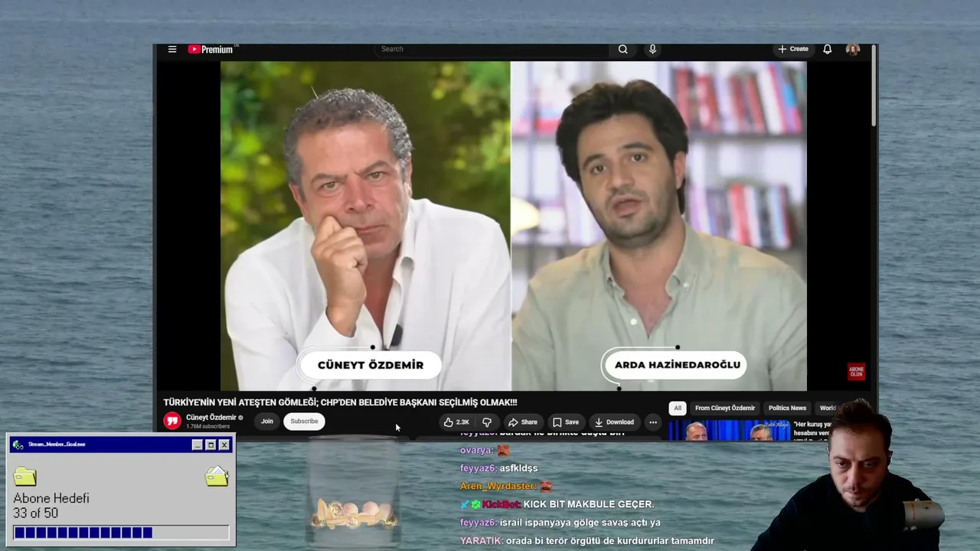Start voice search with microphone icon

[x=652, y=49]
